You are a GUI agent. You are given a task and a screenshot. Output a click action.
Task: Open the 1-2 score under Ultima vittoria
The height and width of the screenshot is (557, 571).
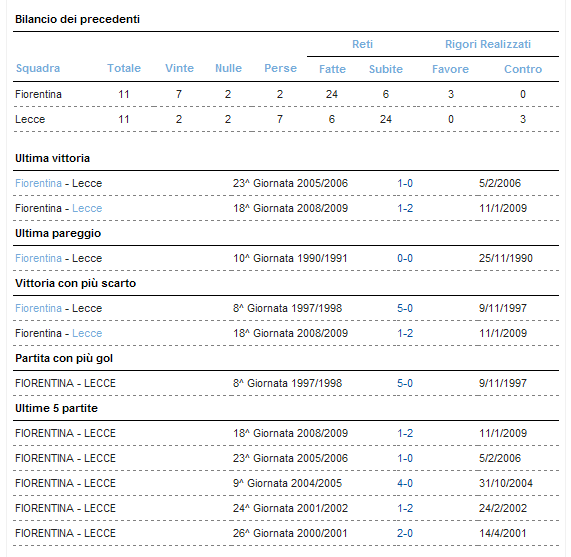tap(405, 209)
